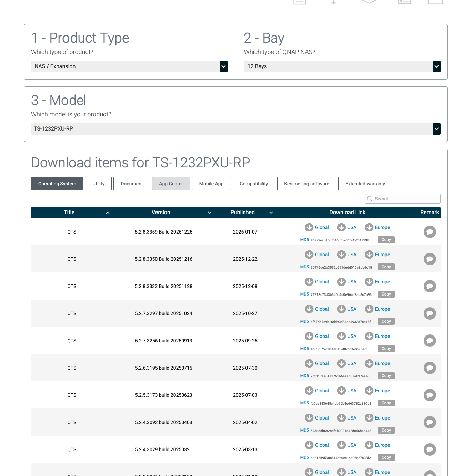The width and height of the screenshot is (463, 476).
Task: Sort table by Version column
Action: point(209,213)
